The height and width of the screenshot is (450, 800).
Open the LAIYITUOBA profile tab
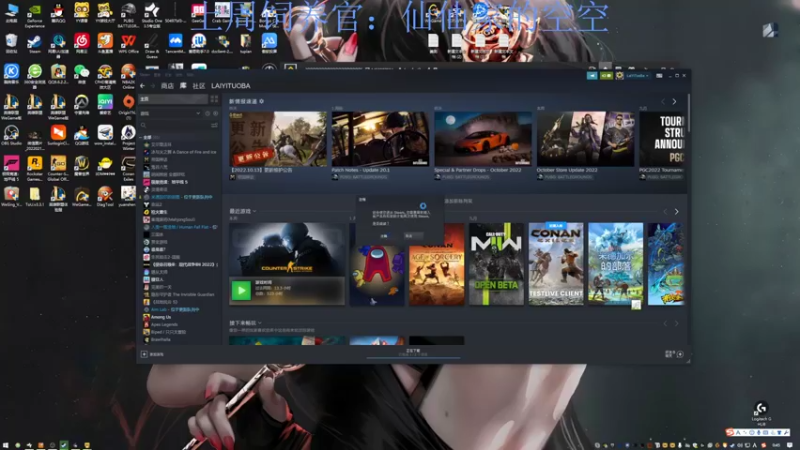click(x=231, y=86)
